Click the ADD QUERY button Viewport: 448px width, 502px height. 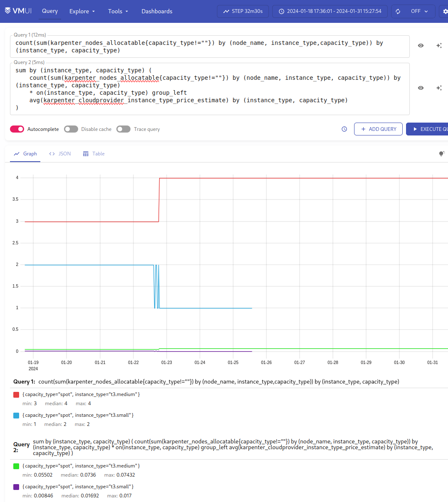378,129
